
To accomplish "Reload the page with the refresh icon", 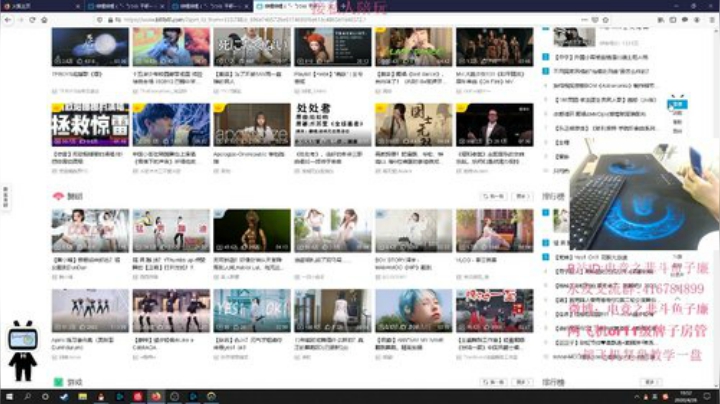I will point(32,20).
